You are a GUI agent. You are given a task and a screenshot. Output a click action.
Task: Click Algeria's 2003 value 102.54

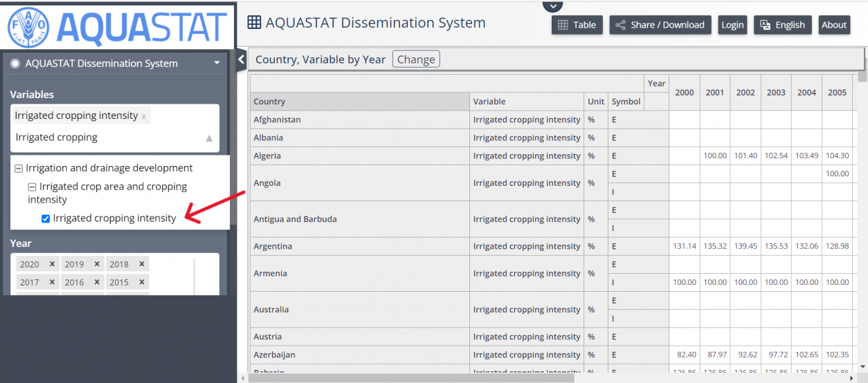point(776,156)
